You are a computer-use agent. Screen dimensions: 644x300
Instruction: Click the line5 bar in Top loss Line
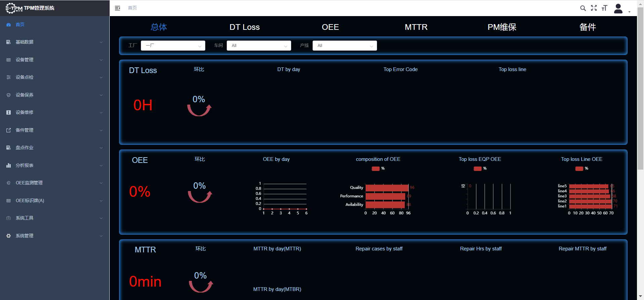click(x=589, y=186)
